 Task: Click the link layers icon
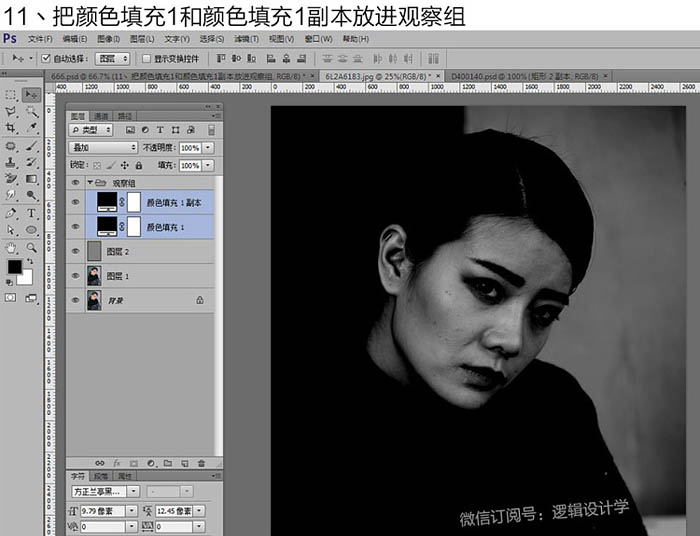coord(100,463)
